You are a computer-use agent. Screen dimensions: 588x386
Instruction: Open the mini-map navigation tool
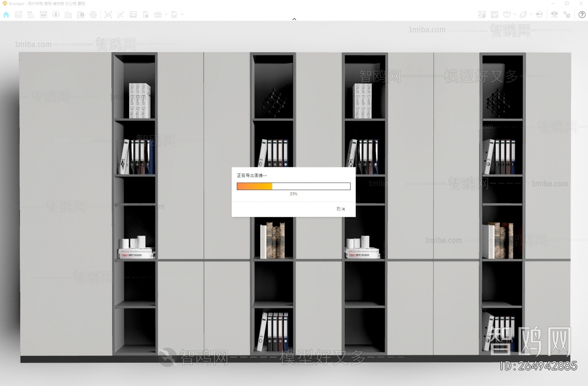pos(482,15)
